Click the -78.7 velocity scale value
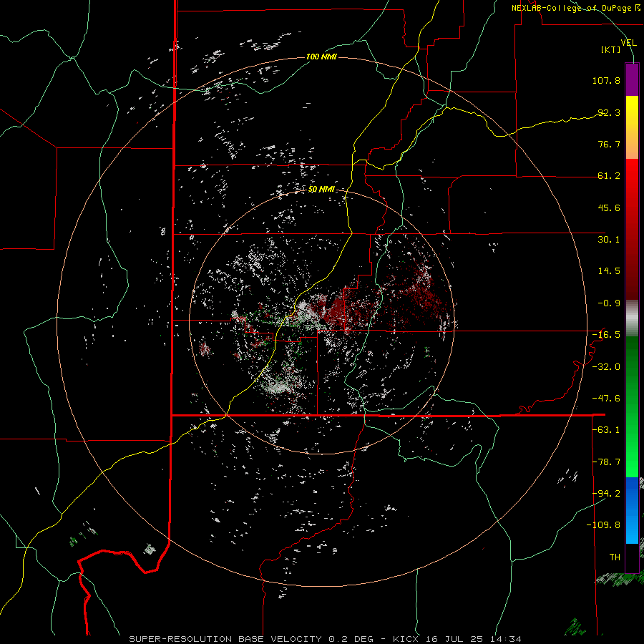Image resolution: width=644 pixels, height=644 pixels. 606,462
